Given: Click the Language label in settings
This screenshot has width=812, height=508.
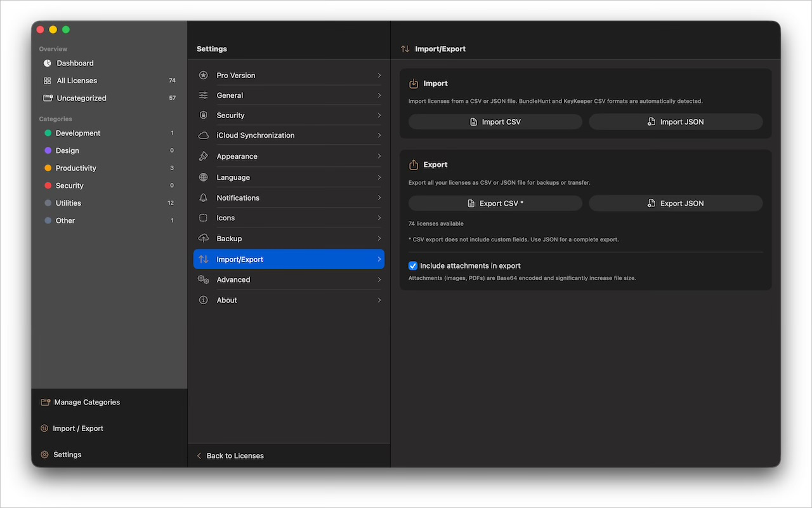Looking at the screenshot, I should click(x=233, y=177).
